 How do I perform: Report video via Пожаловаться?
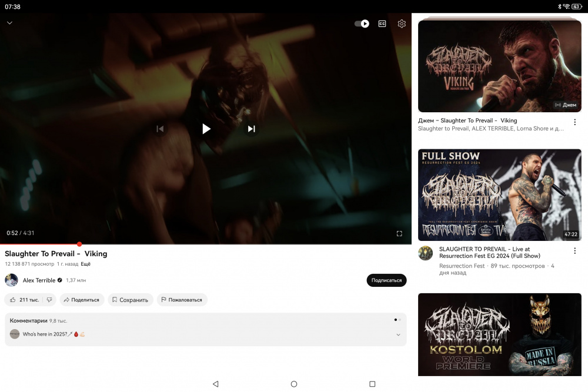click(182, 300)
